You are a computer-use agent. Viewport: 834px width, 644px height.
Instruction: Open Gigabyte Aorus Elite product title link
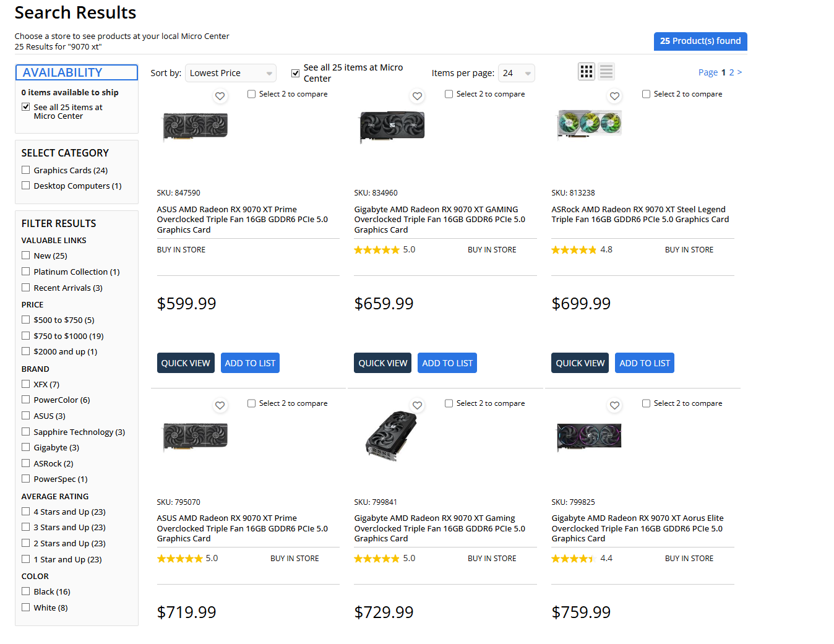pyautogui.click(x=637, y=528)
